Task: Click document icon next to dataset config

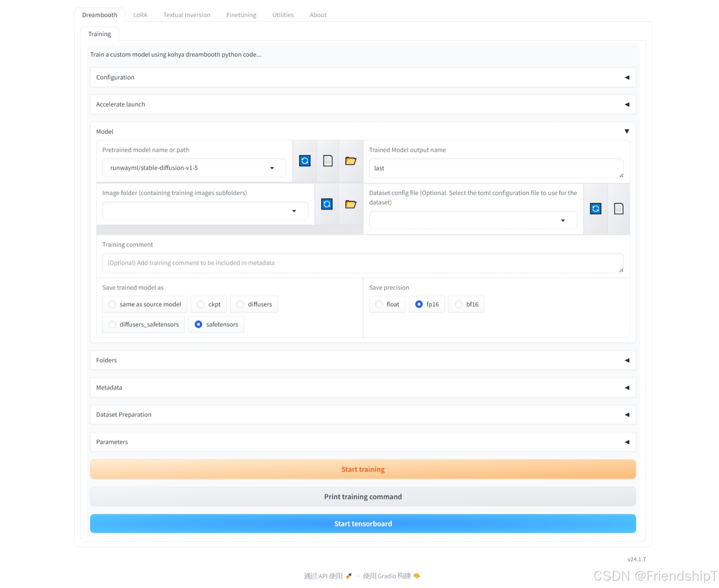Action: (619, 209)
